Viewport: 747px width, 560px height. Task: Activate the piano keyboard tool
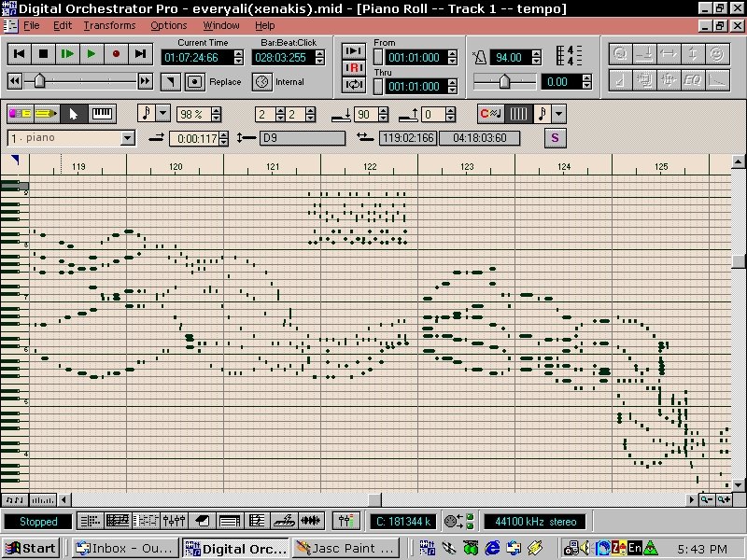[102, 114]
